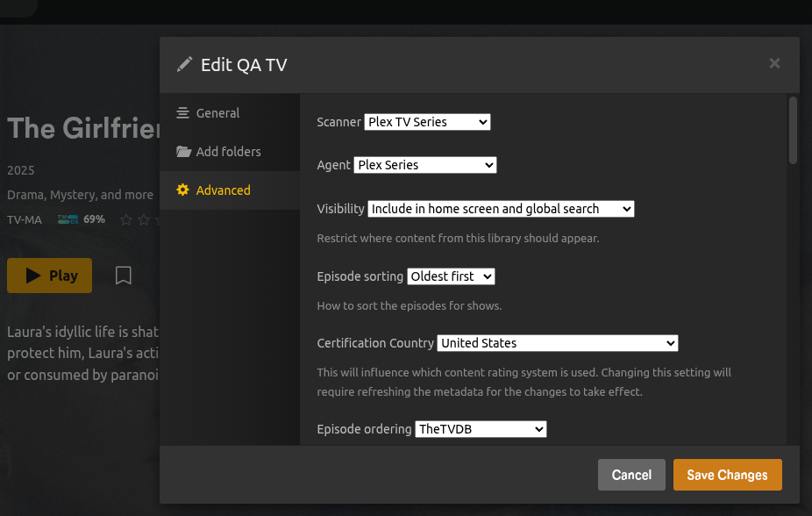The height and width of the screenshot is (516, 812).
Task: Open the Scanner dropdown
Action: tap(427, 122)
